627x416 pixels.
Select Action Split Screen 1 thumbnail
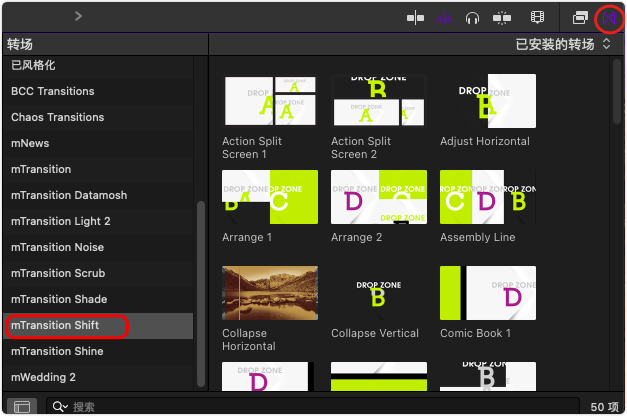270,101
